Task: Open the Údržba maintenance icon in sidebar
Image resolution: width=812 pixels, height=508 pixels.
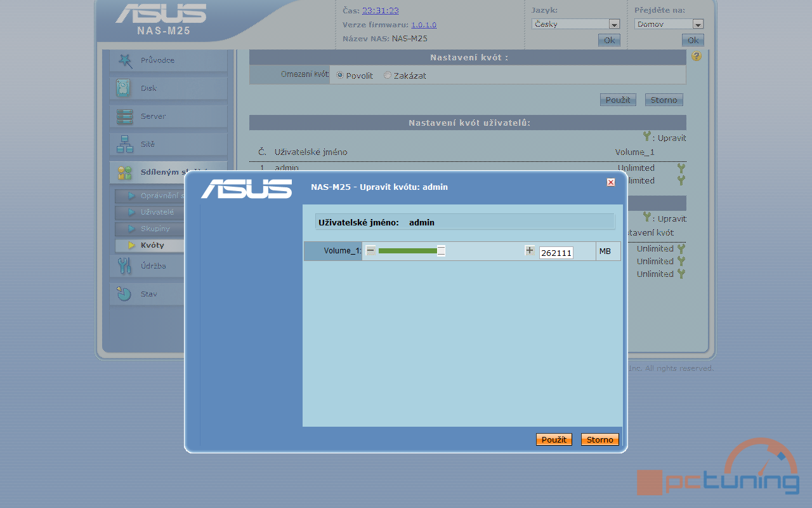Action: (x=124, y=265)
